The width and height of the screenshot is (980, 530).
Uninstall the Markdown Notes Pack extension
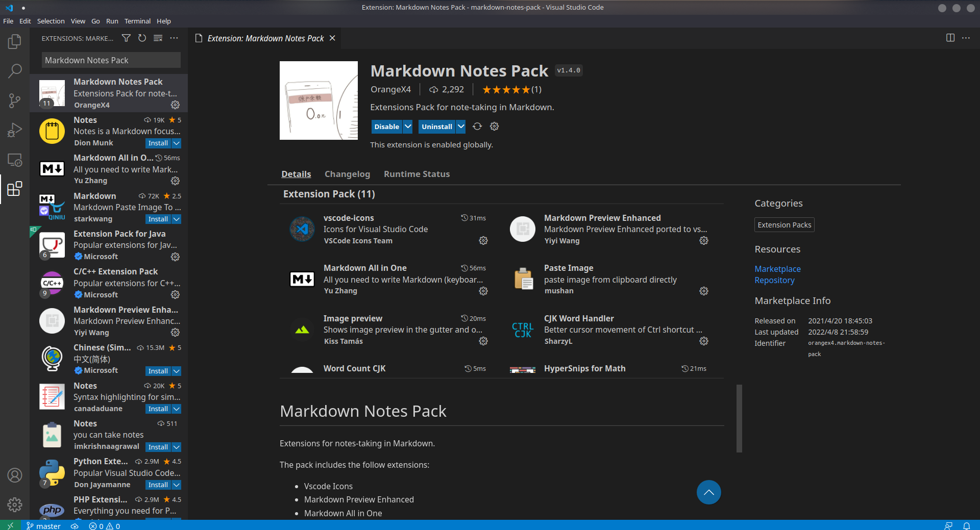coord(437,127)
